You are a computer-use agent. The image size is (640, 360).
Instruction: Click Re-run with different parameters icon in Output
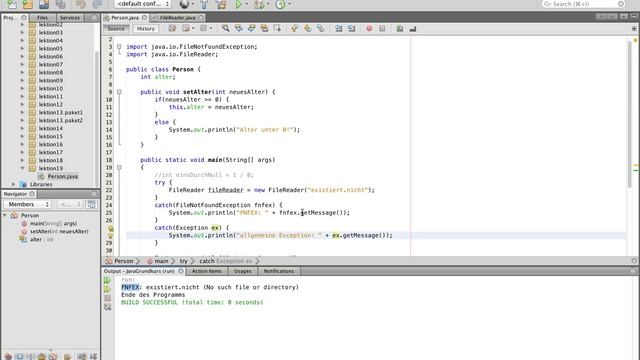click(107, 289)
